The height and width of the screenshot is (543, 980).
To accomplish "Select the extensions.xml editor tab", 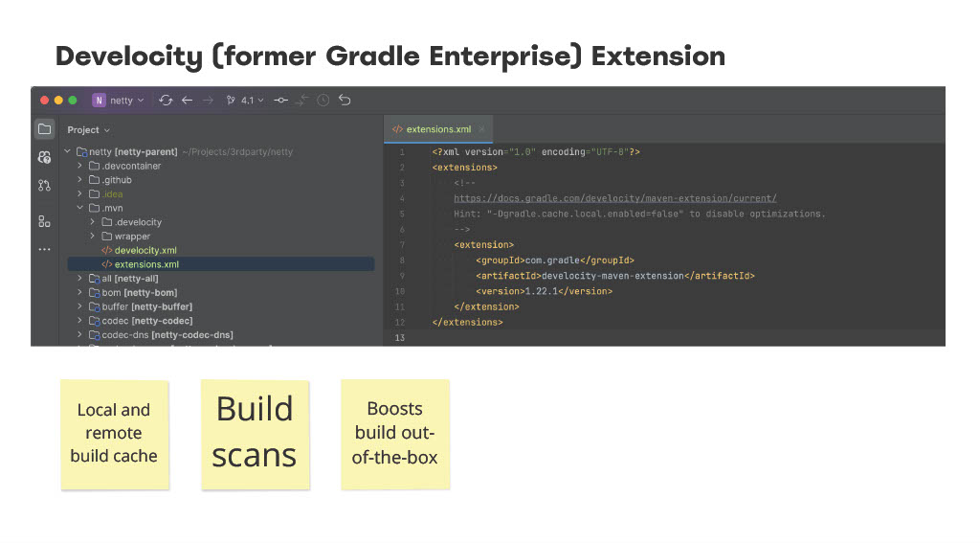I will pos(438,129).
